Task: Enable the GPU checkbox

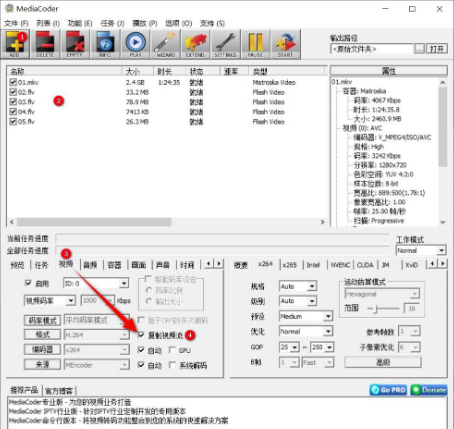Action: click(x=172, y=350)
